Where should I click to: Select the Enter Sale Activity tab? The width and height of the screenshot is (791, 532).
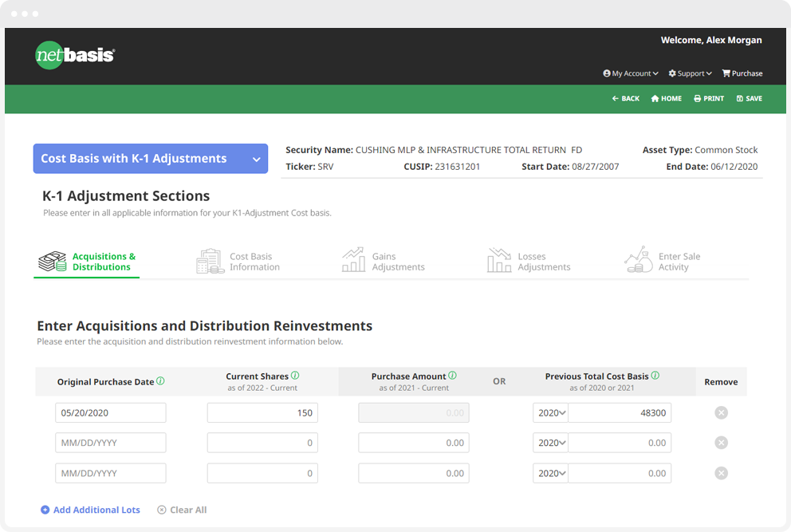pos(663,261)
